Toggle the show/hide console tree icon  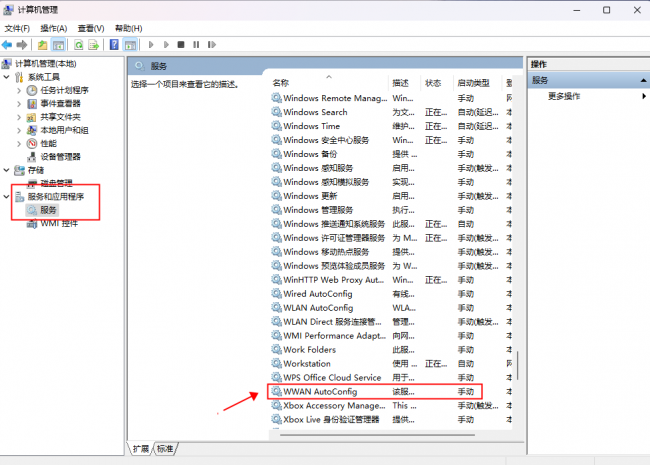pyautogui.click(x=58, y=44)
